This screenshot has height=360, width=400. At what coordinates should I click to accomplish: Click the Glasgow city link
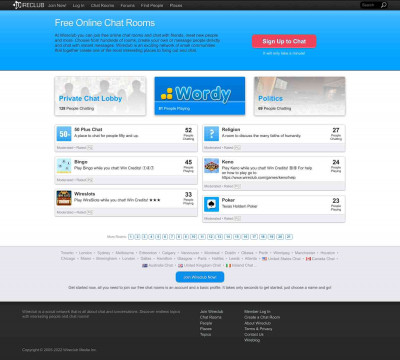coord(185,259)
